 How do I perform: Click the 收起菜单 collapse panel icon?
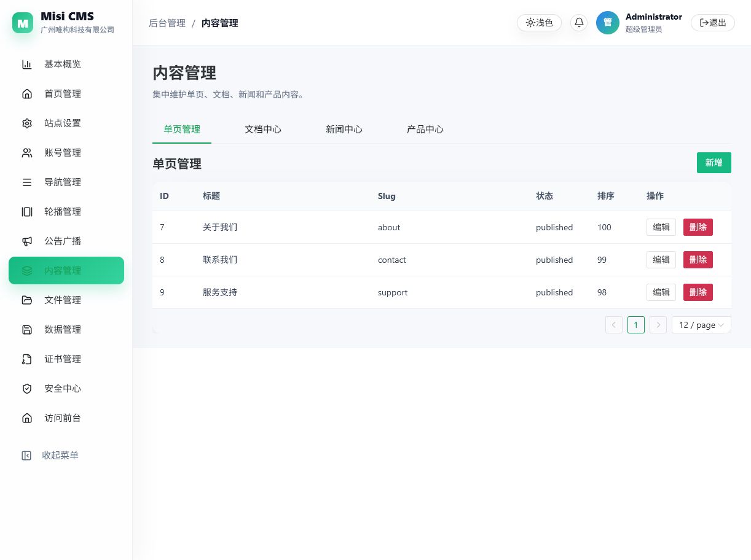tap(26, 456)
